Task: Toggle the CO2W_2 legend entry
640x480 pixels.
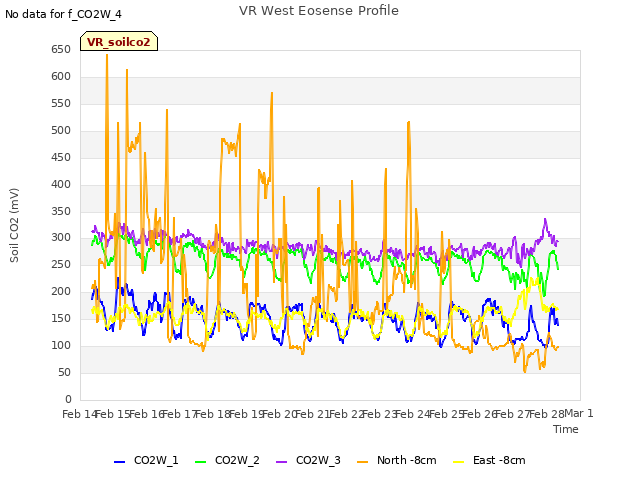Action: 227,460
